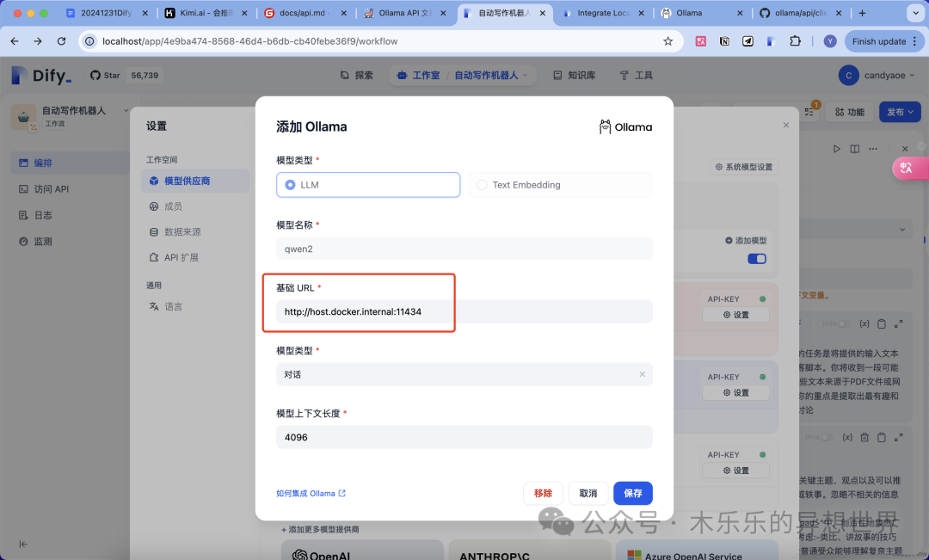This screenshot has height=560, width=929.
Task: Delete the second prompt with trash icon
Action: click(x=864, y=437)
